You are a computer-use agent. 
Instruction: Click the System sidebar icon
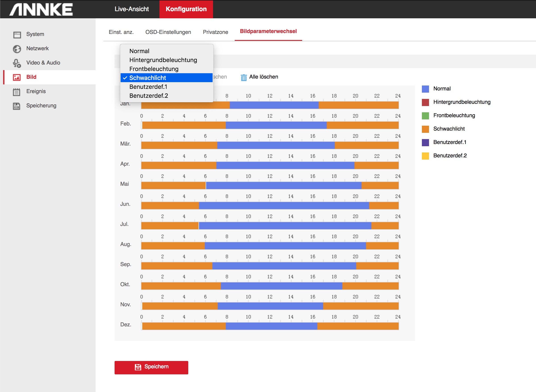tap(17, 35)
